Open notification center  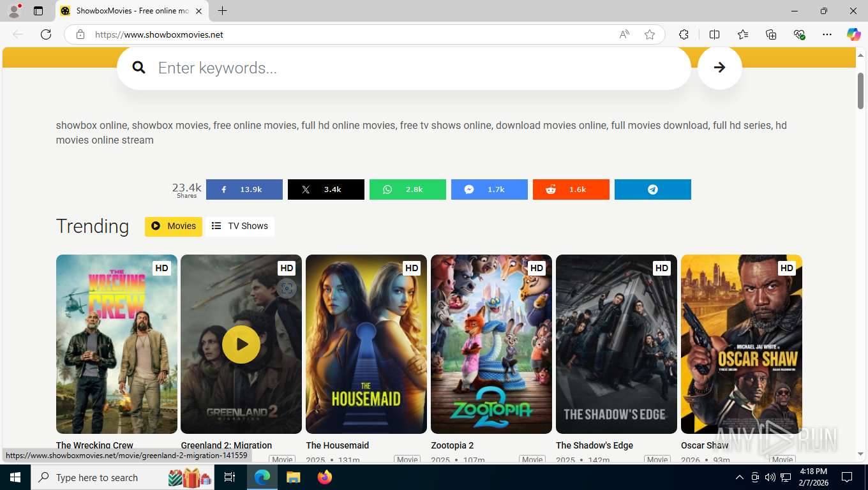(x=847, y=477)
